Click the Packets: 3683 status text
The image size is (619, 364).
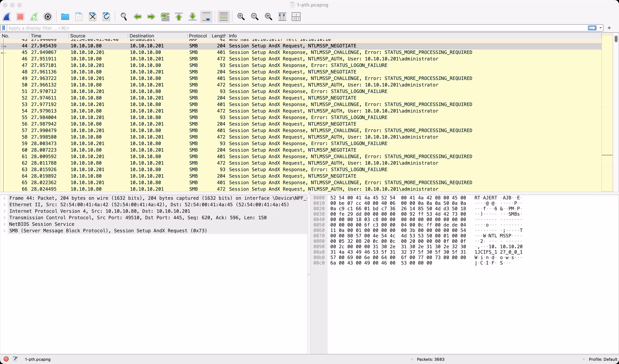point(431,359)
